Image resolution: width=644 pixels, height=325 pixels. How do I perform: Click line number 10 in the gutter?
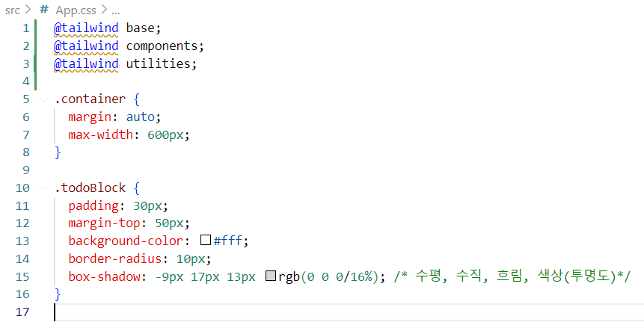22,188
